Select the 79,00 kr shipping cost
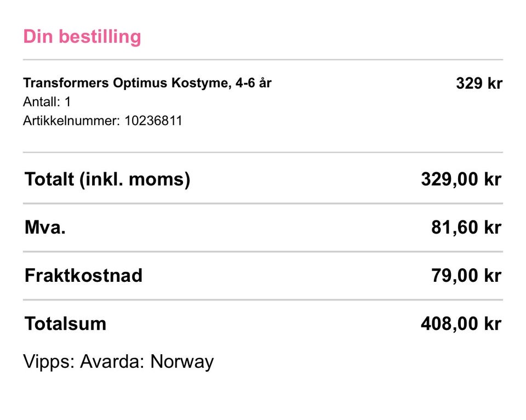The image size is (526, 420). 466,276
